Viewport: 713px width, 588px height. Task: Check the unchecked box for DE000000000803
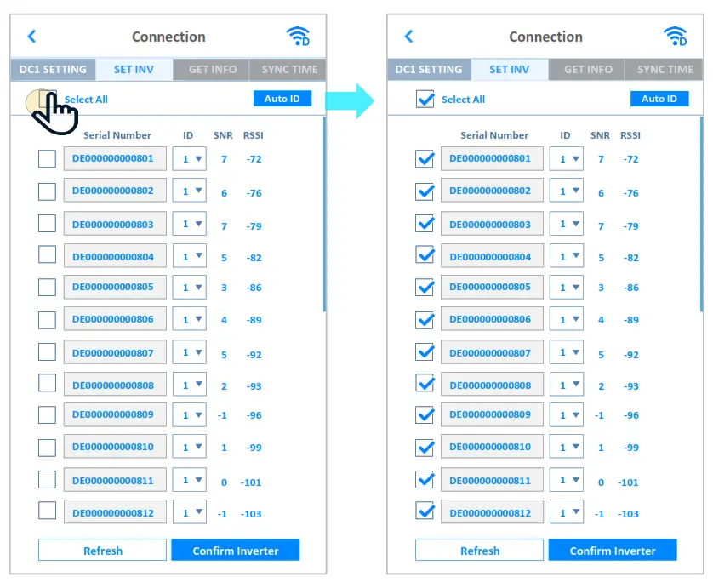click(48, 224)
